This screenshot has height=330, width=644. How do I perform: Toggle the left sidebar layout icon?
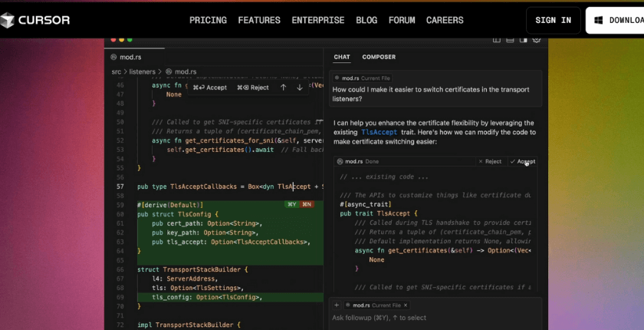[x=497, y=39]
